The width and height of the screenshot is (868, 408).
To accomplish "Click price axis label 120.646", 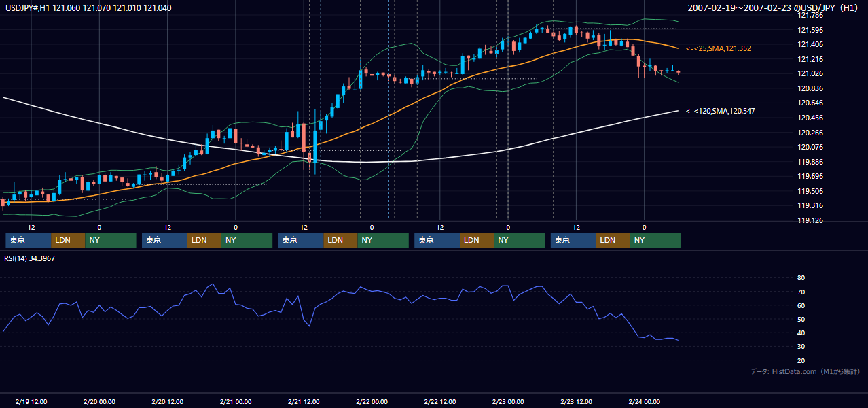I will coord(810,103).
